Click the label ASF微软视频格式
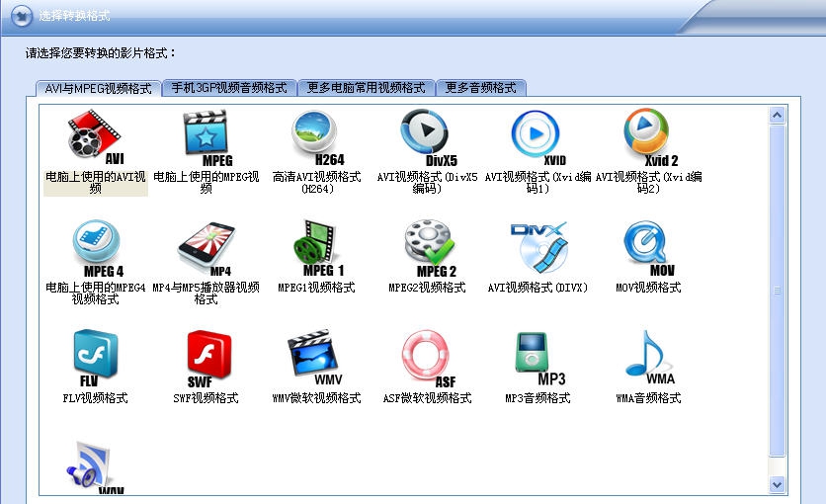 tap(427, 397)
